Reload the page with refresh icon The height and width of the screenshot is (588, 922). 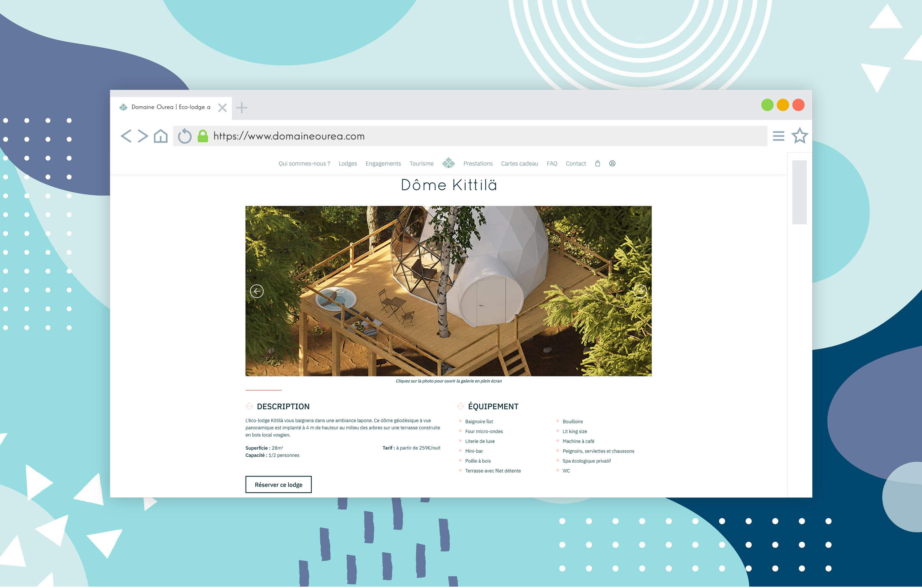(x=185, y=136)
